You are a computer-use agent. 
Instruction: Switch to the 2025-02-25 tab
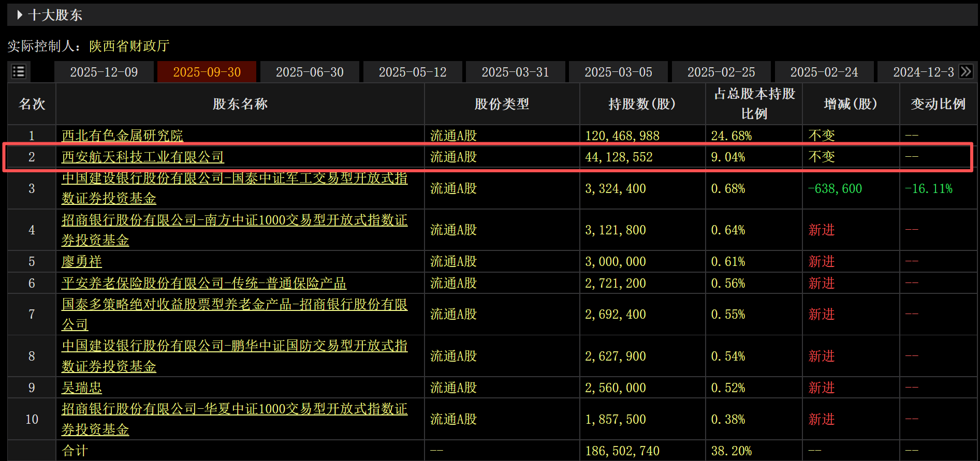721,72
